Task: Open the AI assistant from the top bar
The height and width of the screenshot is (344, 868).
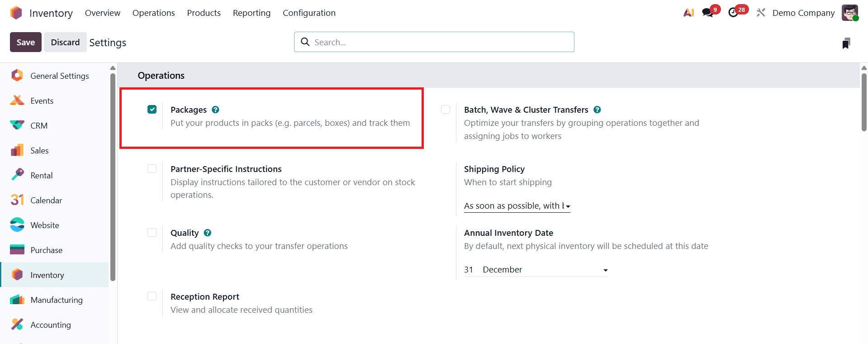Action: coord(688,13)
